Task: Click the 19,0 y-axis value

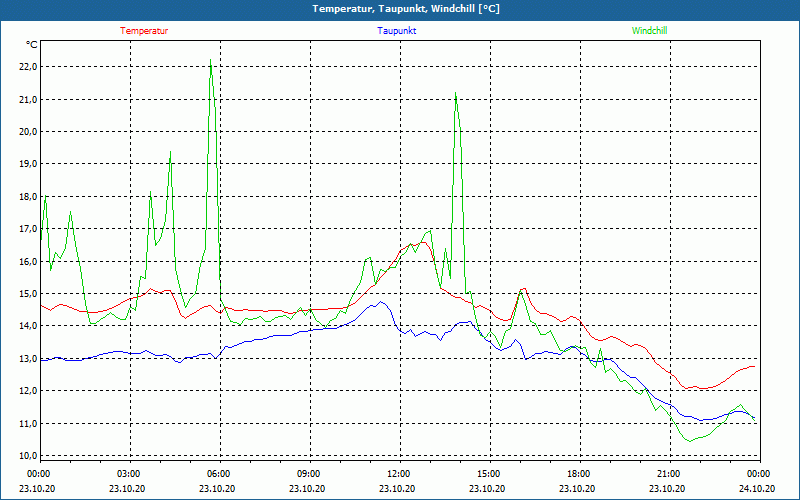Action: click(x=28, y=164)
